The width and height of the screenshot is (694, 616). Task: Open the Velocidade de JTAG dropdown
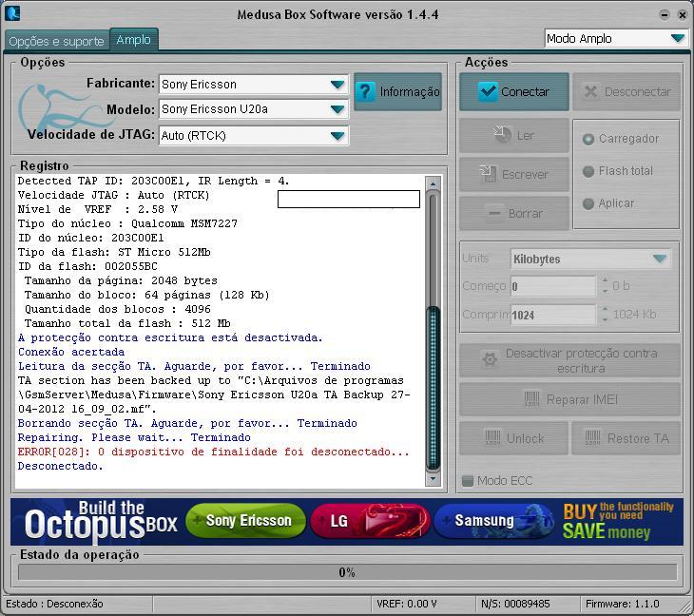click(x=337, y=135)
